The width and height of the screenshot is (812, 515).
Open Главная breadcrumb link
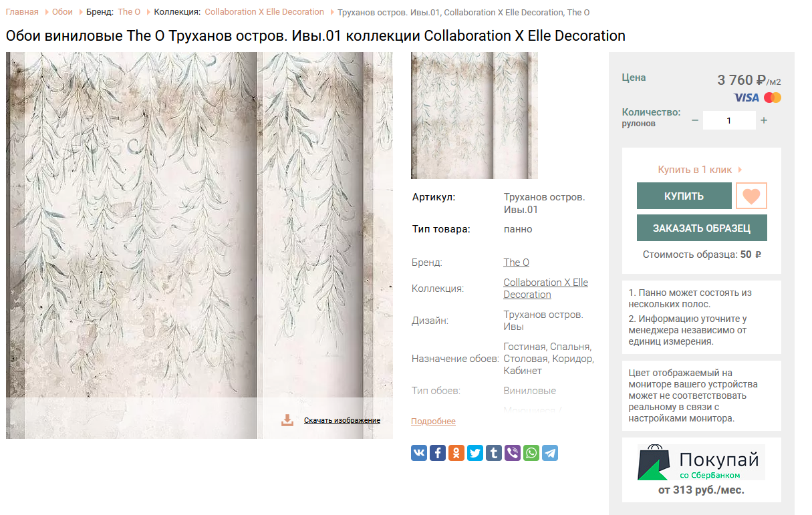[22, 12]
